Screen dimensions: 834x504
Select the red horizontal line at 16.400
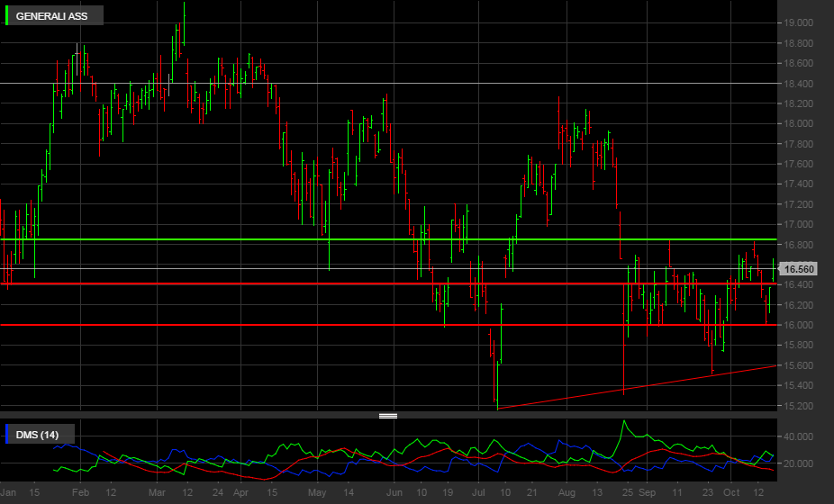[x=388, y=283]
